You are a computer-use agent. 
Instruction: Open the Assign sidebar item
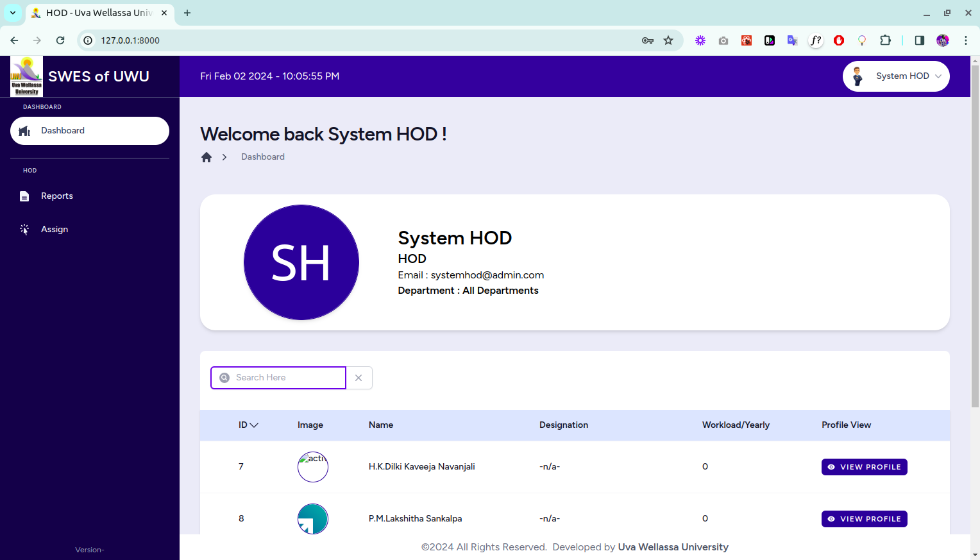54,230
